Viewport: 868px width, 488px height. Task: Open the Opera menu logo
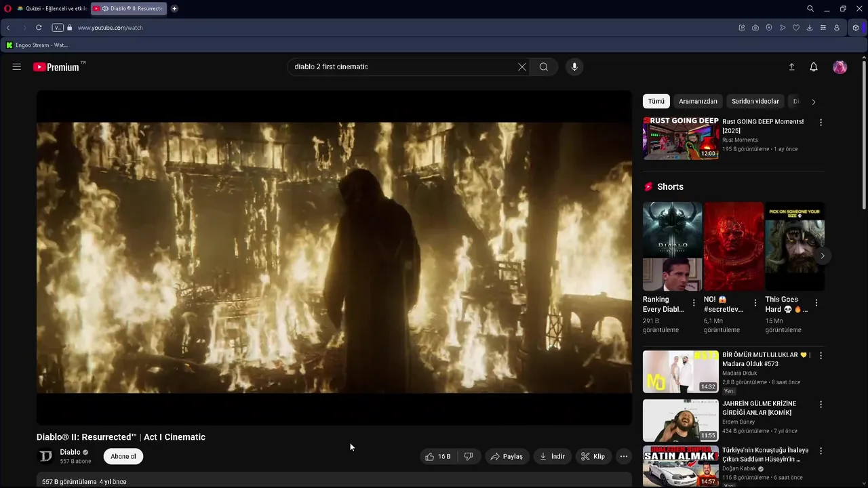click(7, 9)
